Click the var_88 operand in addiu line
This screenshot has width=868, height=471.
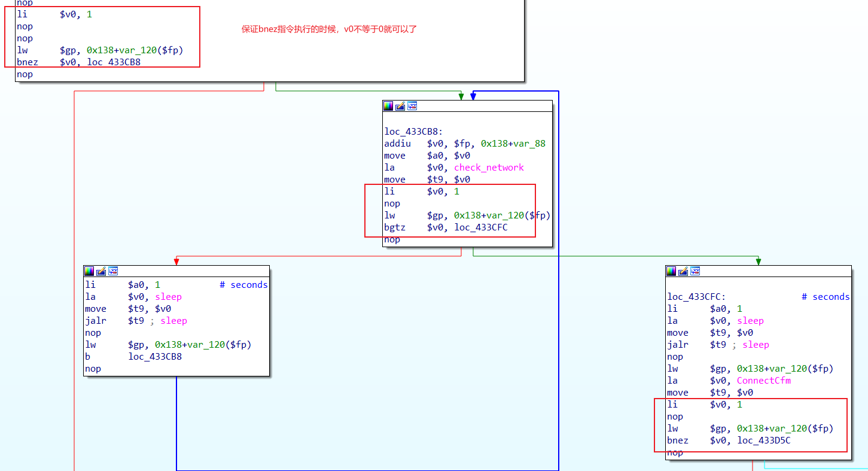click(x=529, y=144)
